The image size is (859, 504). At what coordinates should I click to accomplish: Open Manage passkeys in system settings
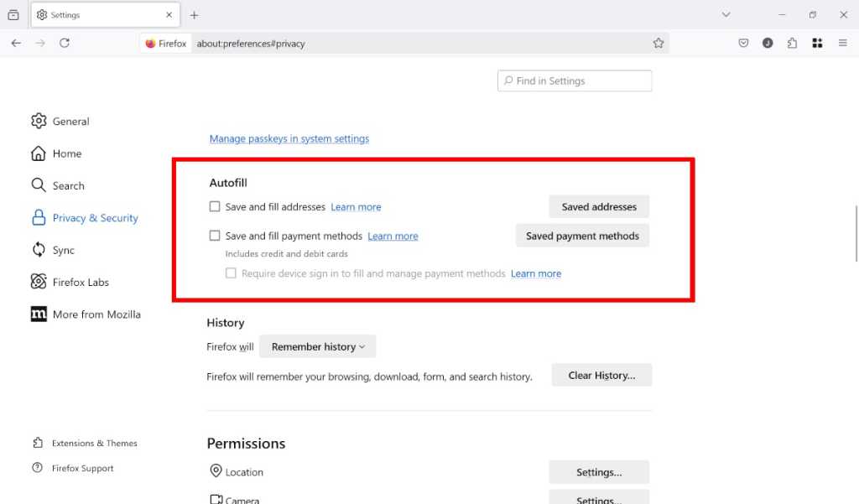tap(289, 138)
